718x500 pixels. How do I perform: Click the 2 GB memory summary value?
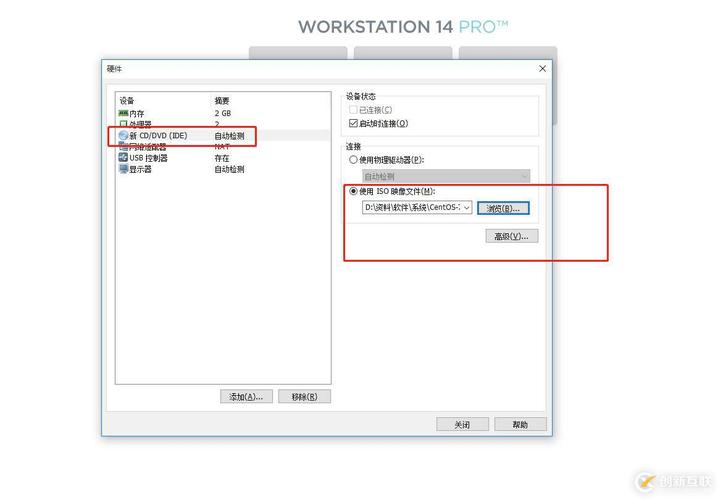coord(223,113)
